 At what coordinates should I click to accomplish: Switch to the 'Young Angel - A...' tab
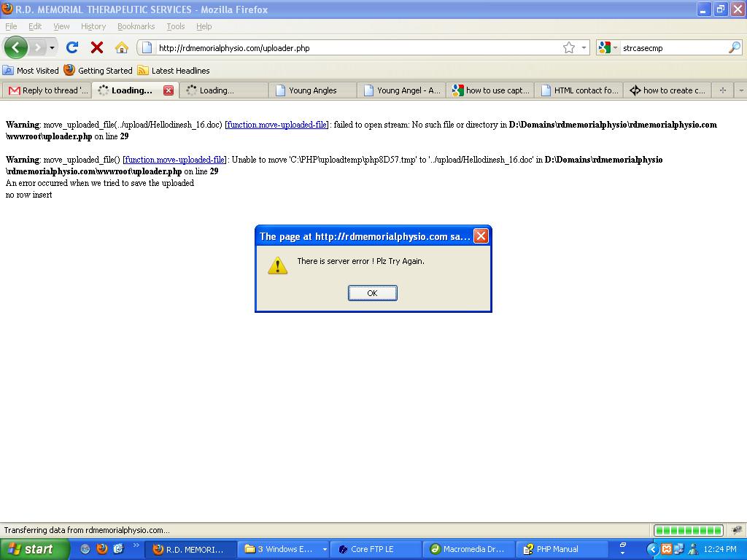(401, 90)
